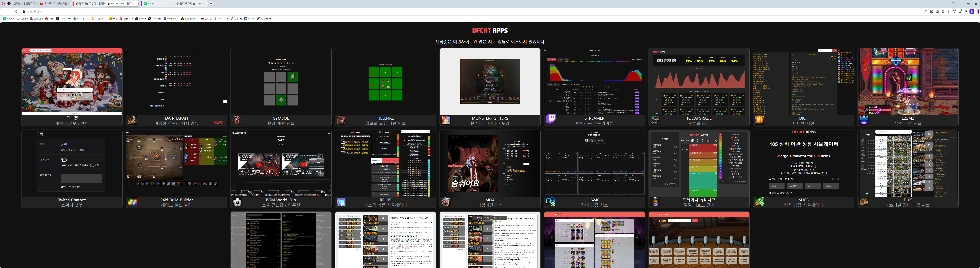This screenshot has height=268, width=980.
Task: Reload the page with refresh icon
Action: [16, 11]
